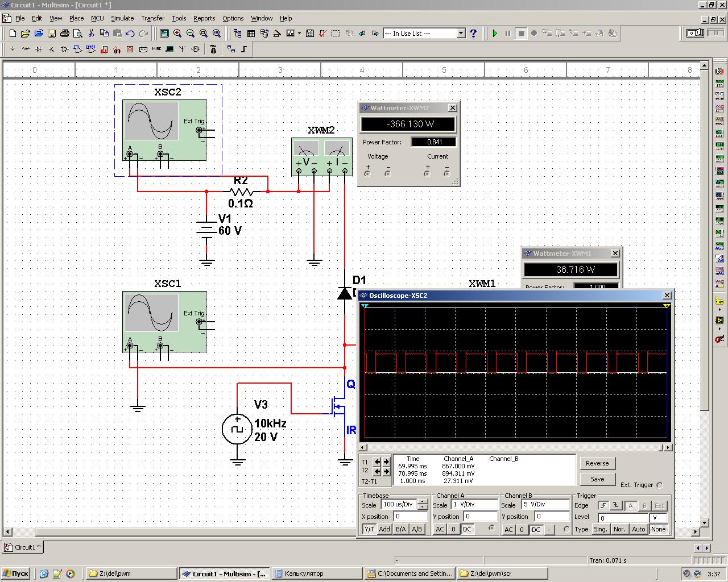The width and height of the screenshot is (728, 582).
Task: Click the Channel A Y position field
Action: pos(480,517)
